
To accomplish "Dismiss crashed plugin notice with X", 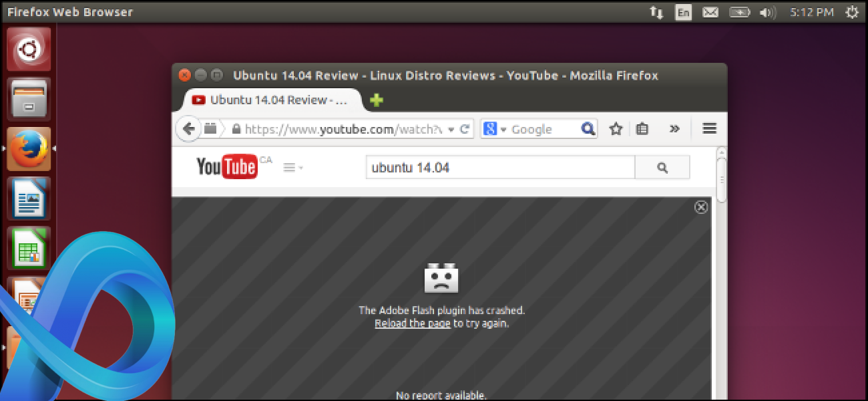I will tap(701, 207).
